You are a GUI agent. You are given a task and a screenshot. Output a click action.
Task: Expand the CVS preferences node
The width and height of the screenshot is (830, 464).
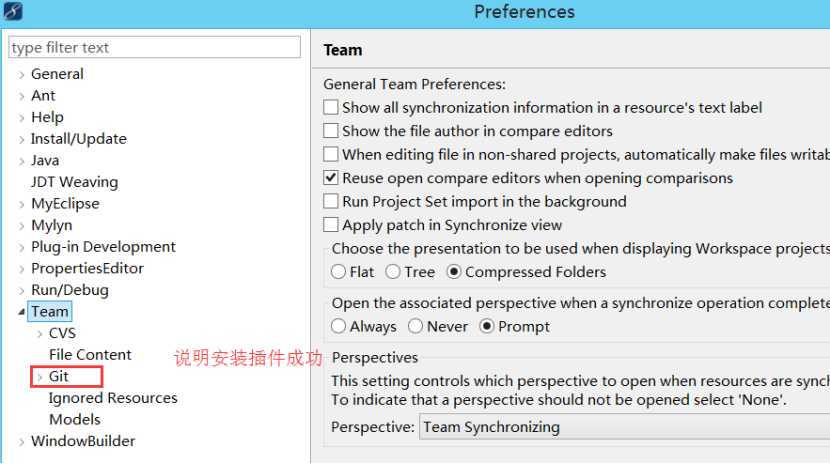pyautogui.click(x=40, y=333)
